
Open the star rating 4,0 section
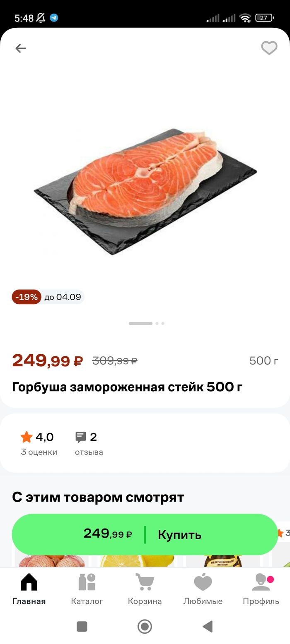point(39,444)
